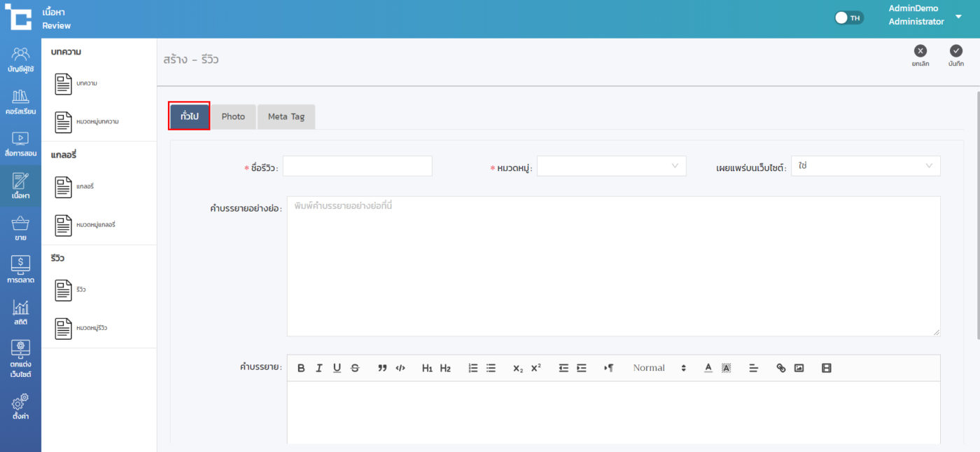
Task: Click the strikethrough formatting icon
Action: coord(355,368)
